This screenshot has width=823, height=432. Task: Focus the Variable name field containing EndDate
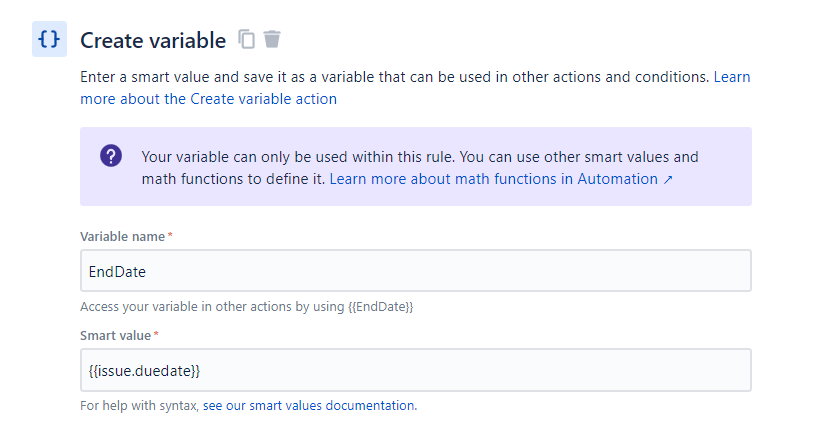coord(416,271)
